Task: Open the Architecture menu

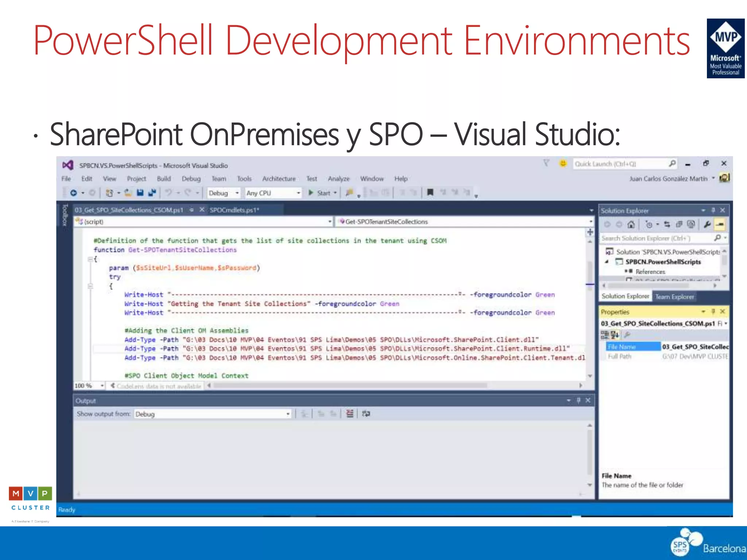Action: (x=279, y=179)
